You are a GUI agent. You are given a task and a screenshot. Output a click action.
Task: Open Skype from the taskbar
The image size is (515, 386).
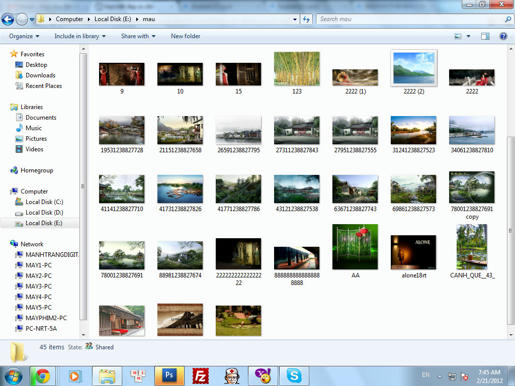[x=294, y=376]
